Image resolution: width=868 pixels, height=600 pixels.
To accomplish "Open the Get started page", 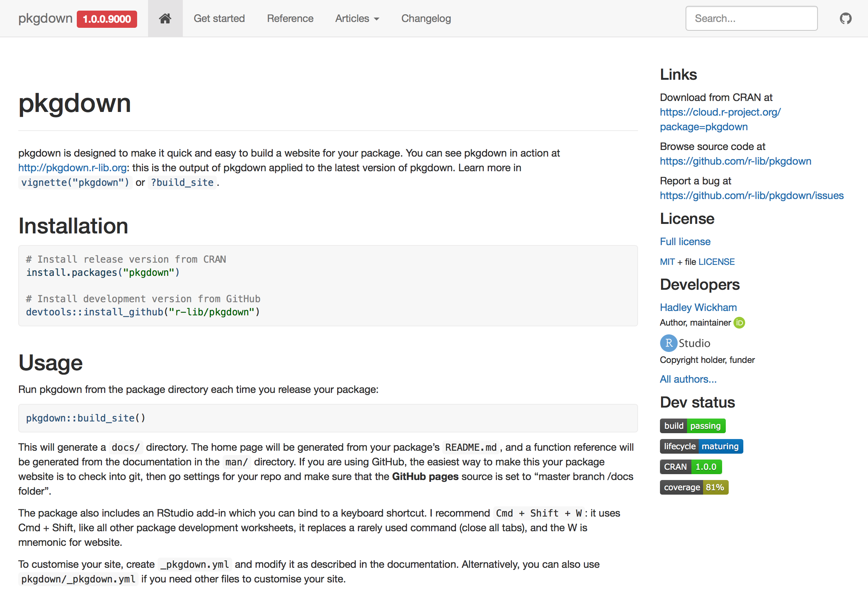I will click(x=219, y=18).
